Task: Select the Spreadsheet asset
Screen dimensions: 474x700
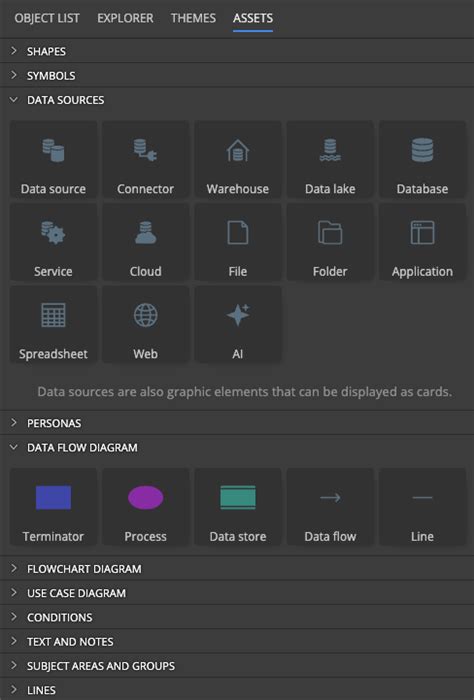Action: 53,325
